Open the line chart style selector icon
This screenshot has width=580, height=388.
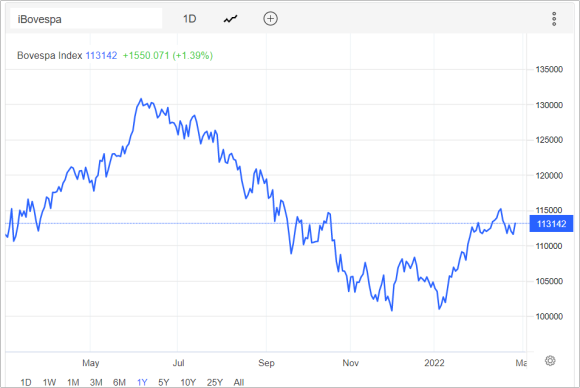pos(230,19)
